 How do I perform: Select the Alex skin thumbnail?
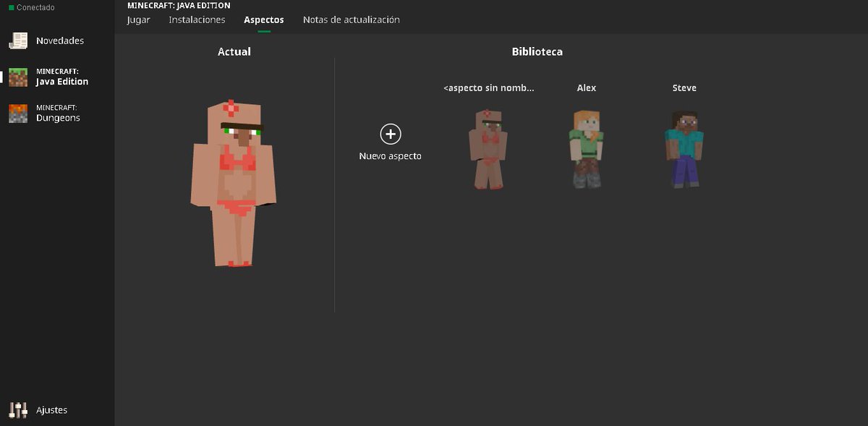(x=587, y=148)
